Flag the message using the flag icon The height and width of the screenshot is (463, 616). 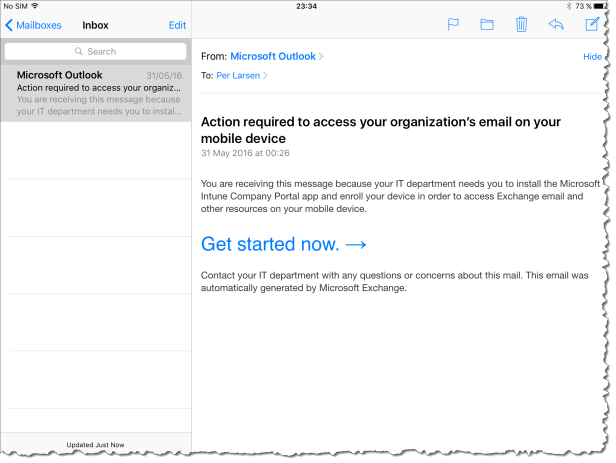pyautogui.click(x=453, y=25)
